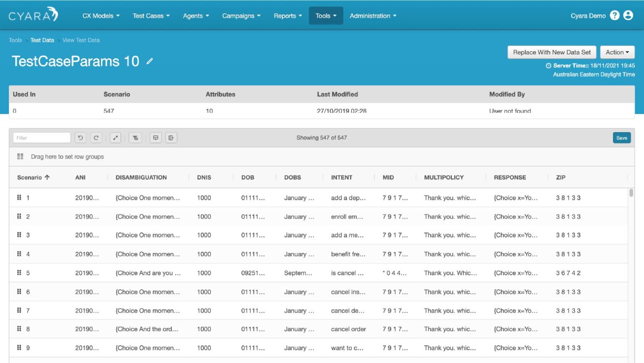Viewport: 644px width, 363px height.
Task: Open the Tools menu dropdown
Action: pyautogui.click(x=326, y=16)
